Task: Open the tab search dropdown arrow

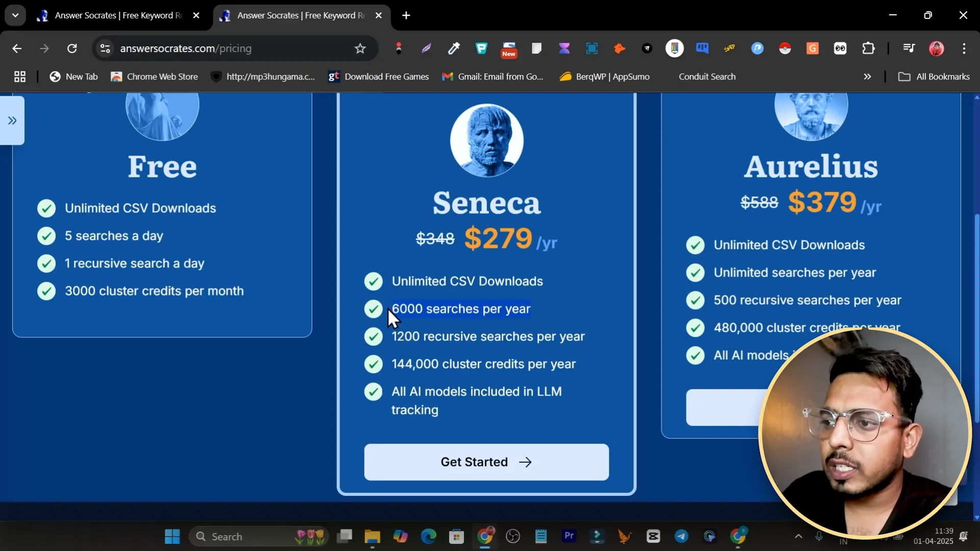Action: point(15,15)
